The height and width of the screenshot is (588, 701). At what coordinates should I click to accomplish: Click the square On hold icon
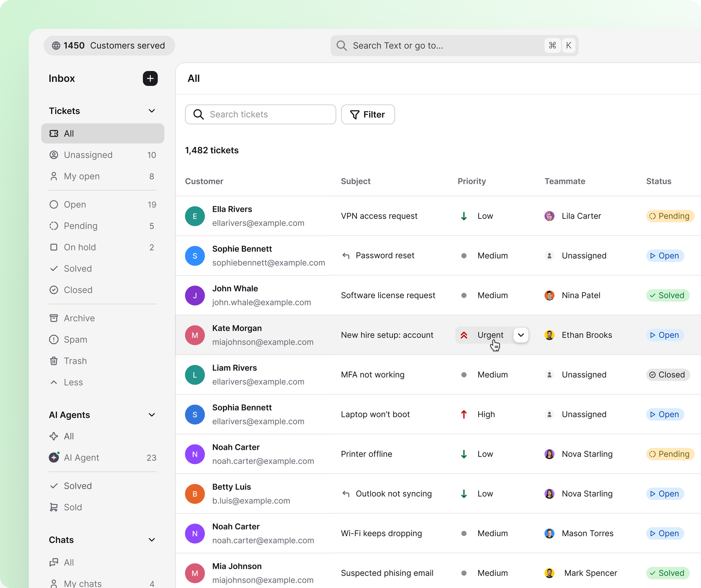tap(54, 247)
